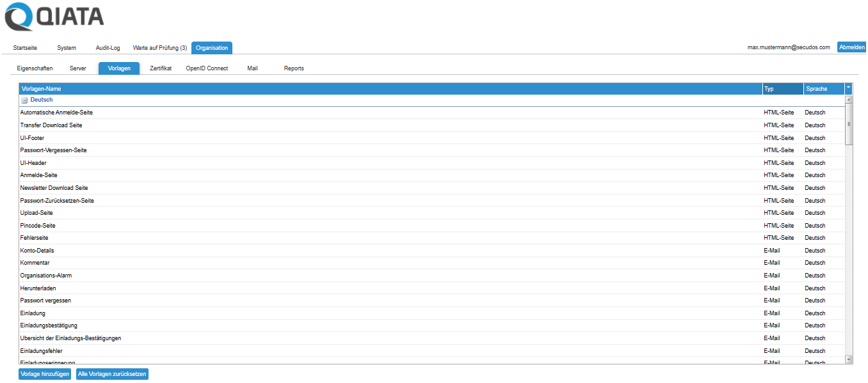The image size is (868, 383).
Task: Switch to the Mail tab
Action: [252, 68]
